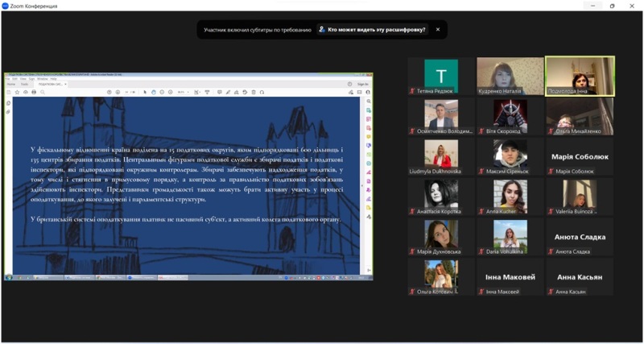The height and width of the screenshot is (344, 644).
Task: Click the page number field in Acrobat
Action: (126, 92)
